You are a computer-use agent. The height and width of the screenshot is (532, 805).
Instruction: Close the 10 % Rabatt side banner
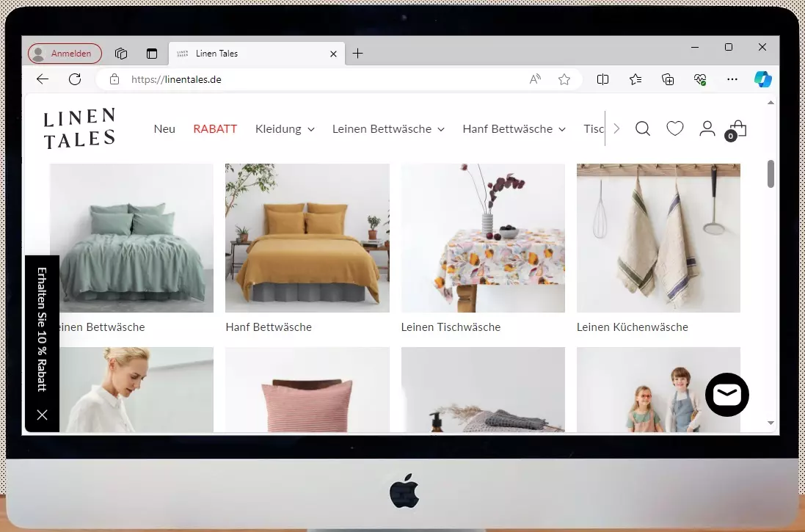tap(42, 415)
